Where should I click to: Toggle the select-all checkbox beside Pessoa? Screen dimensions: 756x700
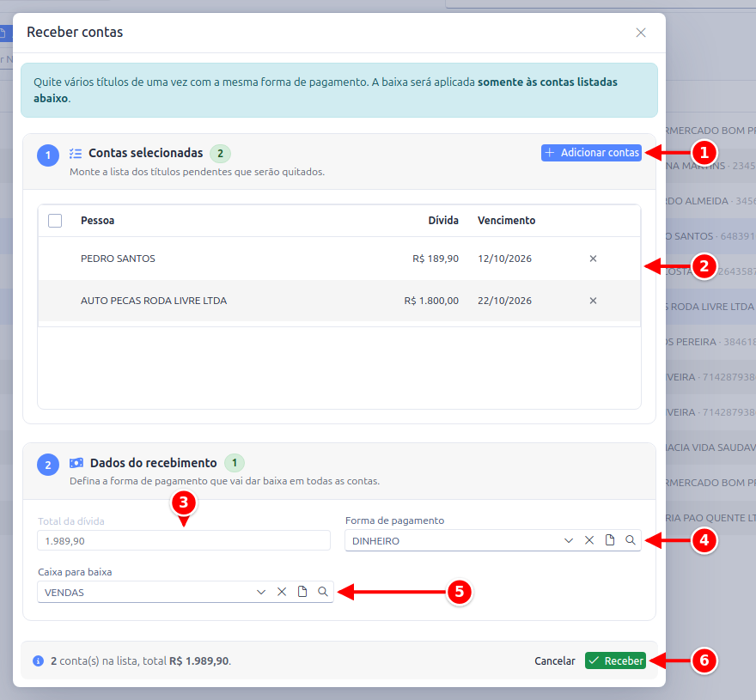pyautogui.click(x=55, y=221)
